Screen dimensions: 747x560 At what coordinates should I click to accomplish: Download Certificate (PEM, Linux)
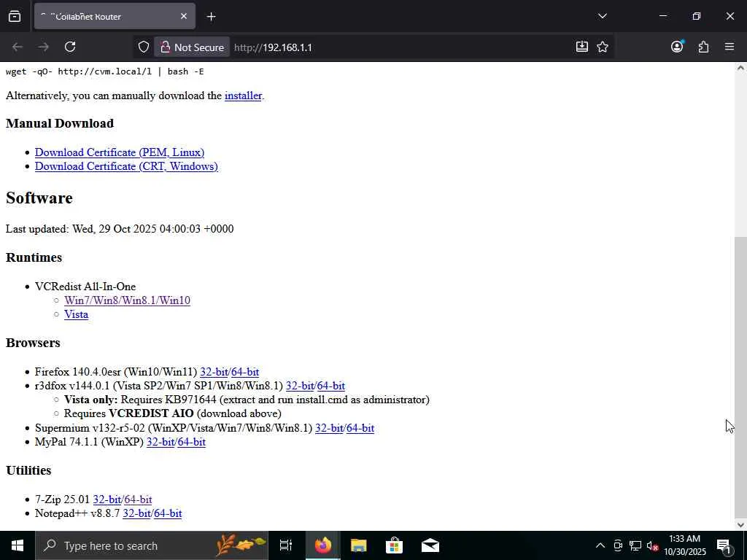(x=120, y=152)
